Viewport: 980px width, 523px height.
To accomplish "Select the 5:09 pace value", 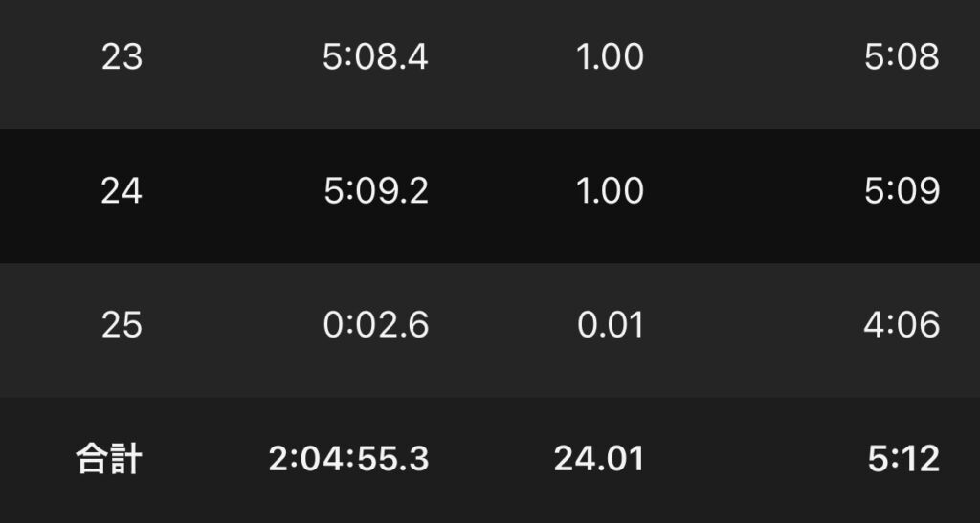I will point(902,191).
